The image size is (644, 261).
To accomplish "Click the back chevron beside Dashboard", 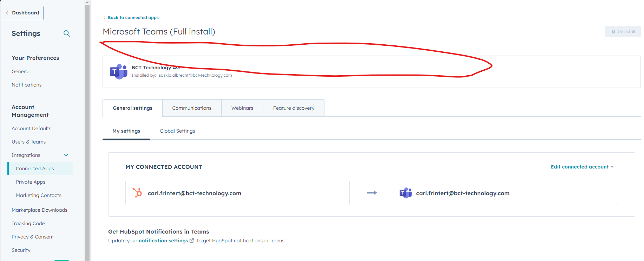I will pyautogui.click(x=7, y=13).
